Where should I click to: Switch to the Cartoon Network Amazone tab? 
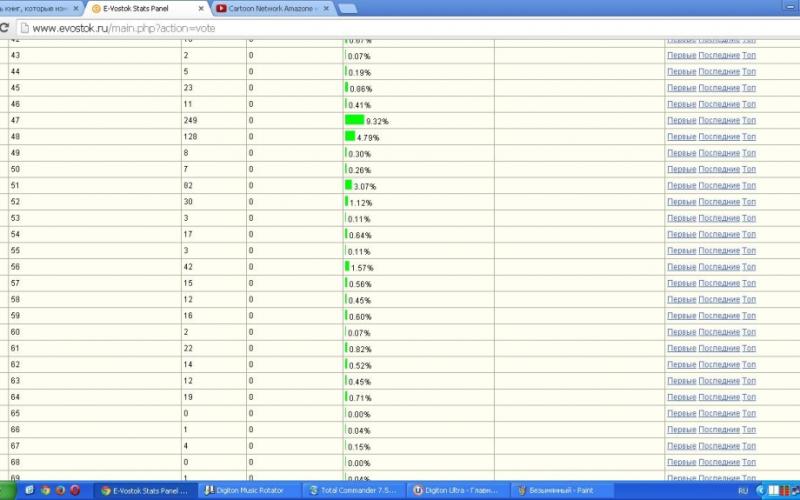pos(272,8)
